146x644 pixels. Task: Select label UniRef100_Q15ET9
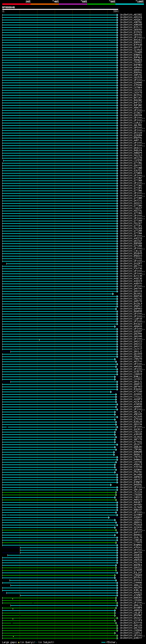(131, 371)
